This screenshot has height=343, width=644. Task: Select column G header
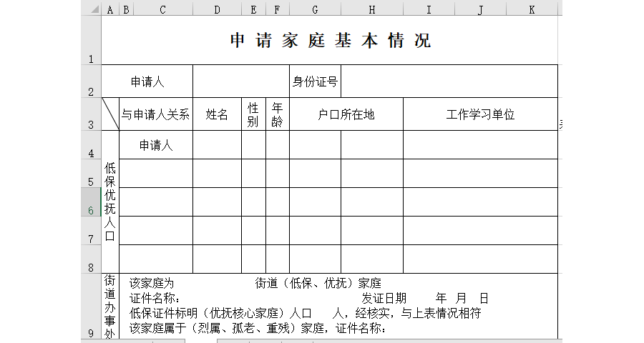pyautogui.click(x=315, y=10)
